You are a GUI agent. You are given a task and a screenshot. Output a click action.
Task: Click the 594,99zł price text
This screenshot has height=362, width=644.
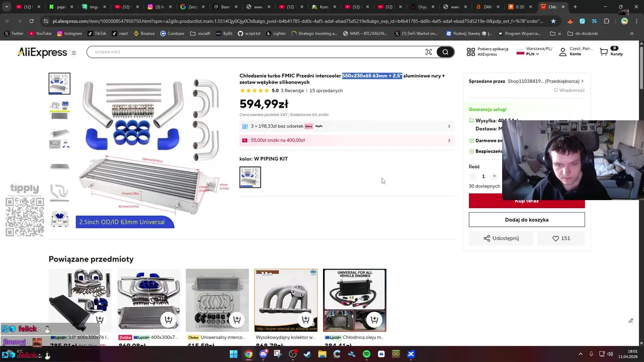[264, 104]
